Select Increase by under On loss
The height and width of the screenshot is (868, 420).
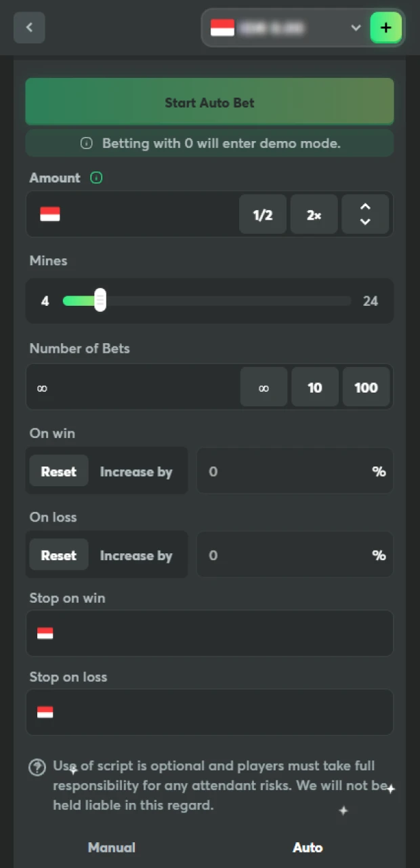click(x=136, y=555)
